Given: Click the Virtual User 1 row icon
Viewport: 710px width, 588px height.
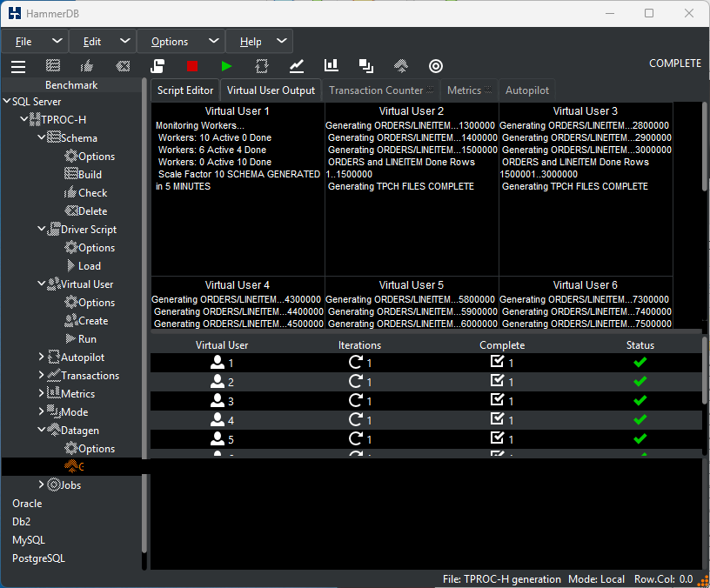Looking at the screenshot, I should coord(218,362).
